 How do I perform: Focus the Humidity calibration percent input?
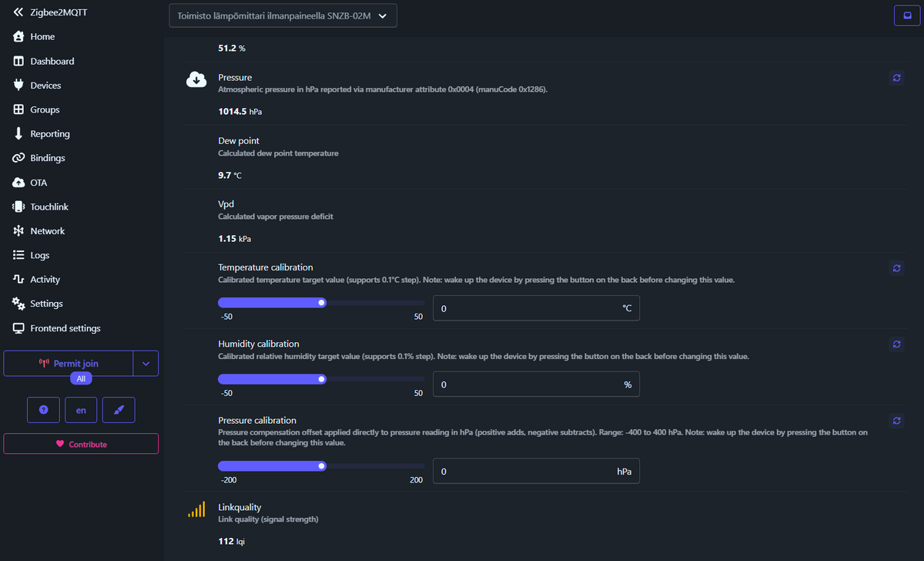536,385
